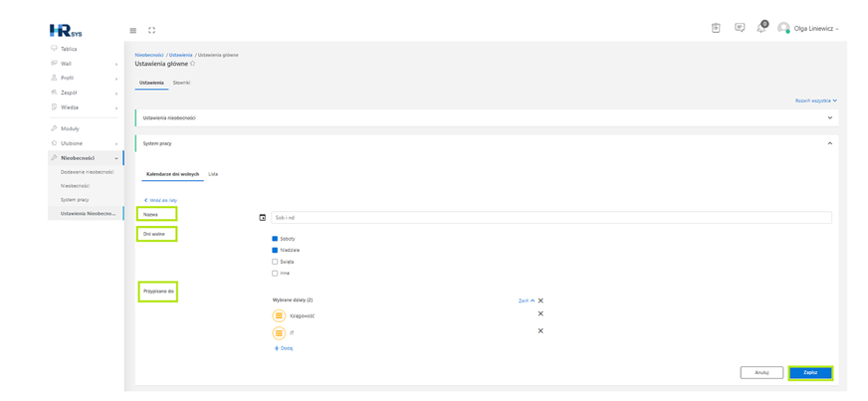The width and height of the screenshot is (868, 401).
Task: Switch to the Słowniki tab
Action: 181,83
